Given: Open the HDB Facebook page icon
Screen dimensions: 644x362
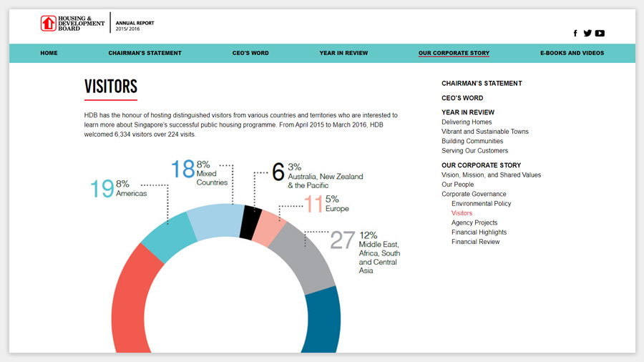Looking at the screenshot, I should pos(575,33).
